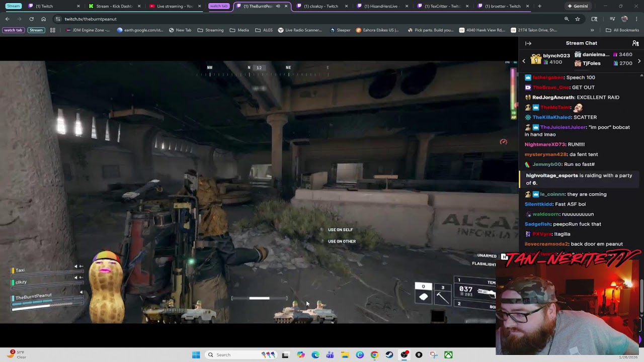
Task: Mute the TheBurntPeanut tab audio icon
Action: coord(278,6)
